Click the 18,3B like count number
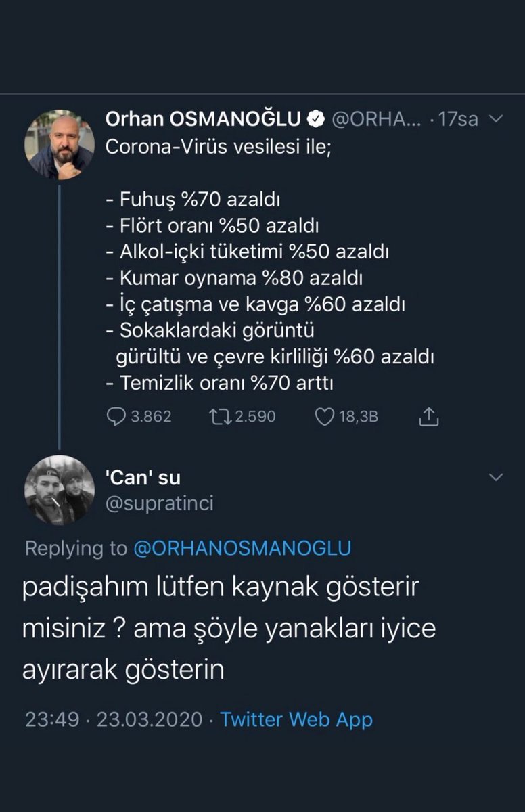 coord(358,417)
